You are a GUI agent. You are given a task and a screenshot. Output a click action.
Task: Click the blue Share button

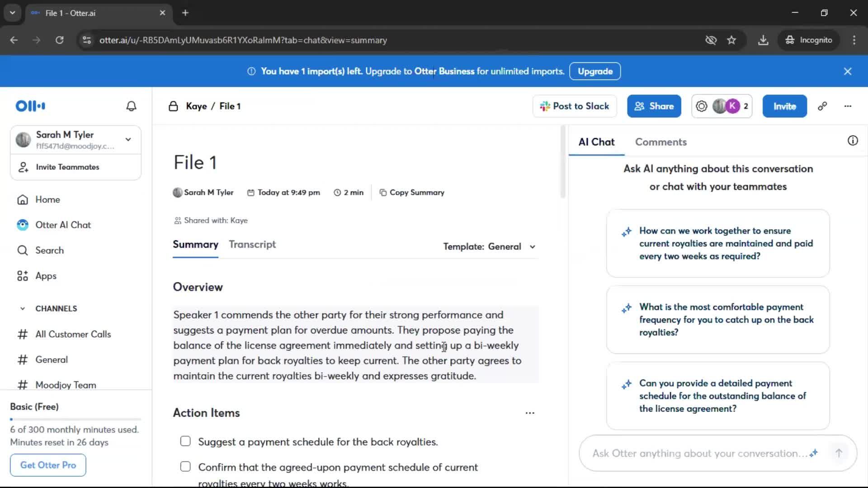pyautogui.click(x=654, y=106)
